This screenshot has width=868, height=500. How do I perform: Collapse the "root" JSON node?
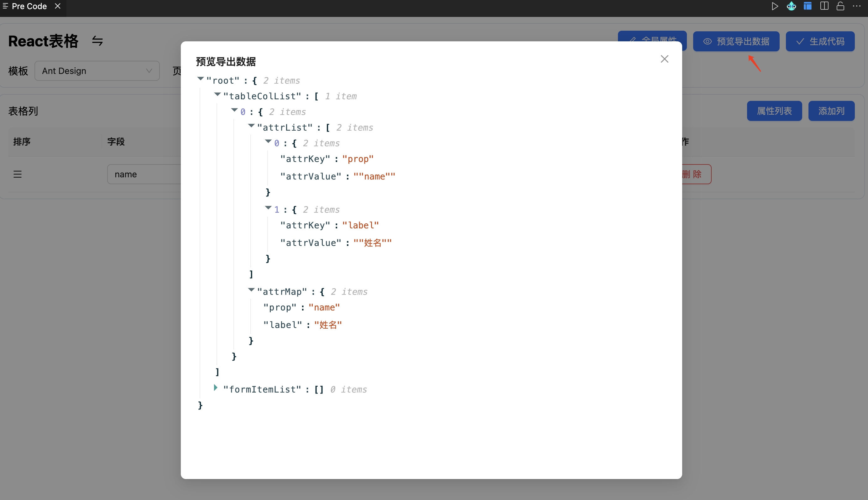coord(201,79)
